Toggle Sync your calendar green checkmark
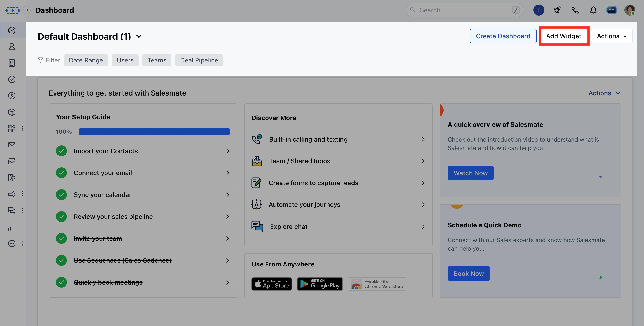This screenshot has width=644, height=326. pos(61,195)
